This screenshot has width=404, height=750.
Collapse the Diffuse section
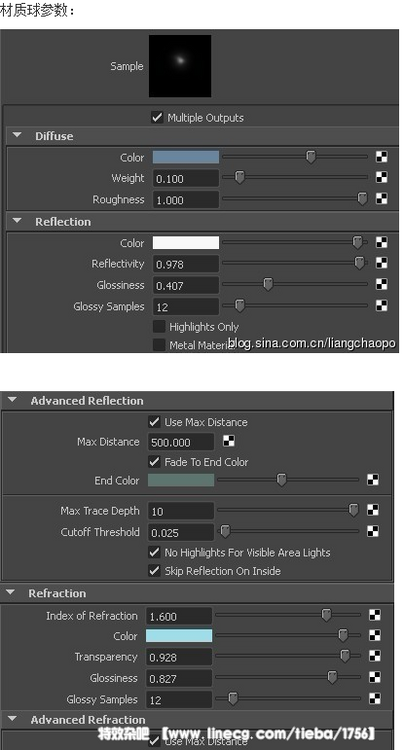coord(18,136)
